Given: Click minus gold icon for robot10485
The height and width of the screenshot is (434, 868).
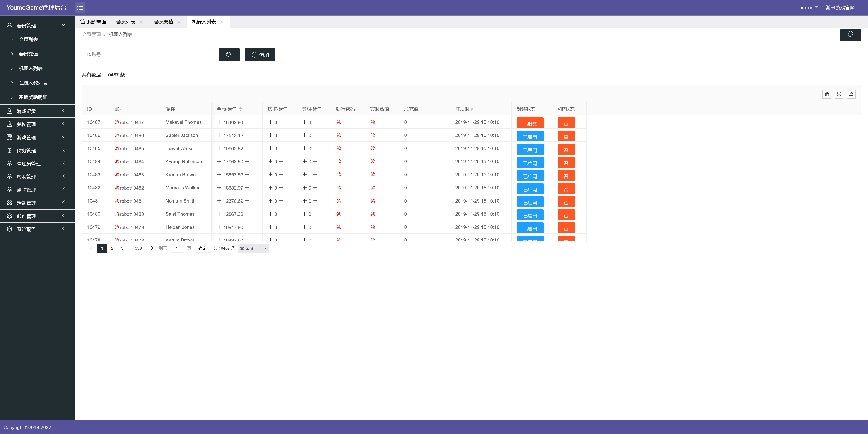Looking at the screenshot, I should coord(247,148).
